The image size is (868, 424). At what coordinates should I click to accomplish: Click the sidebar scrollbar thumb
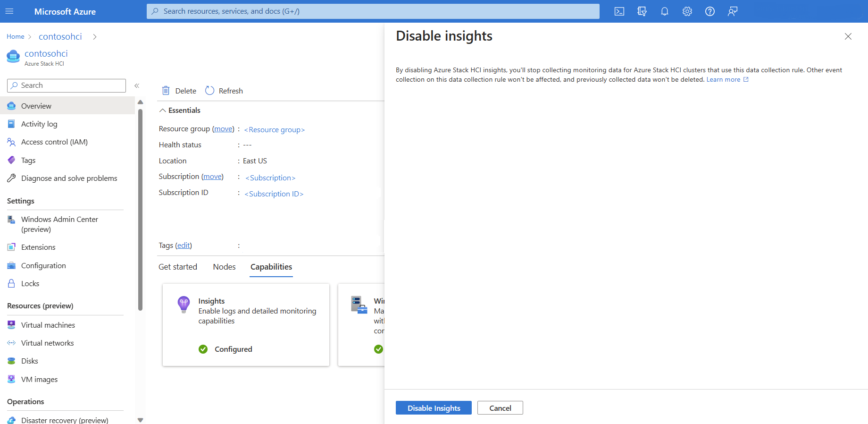[140, 210]
